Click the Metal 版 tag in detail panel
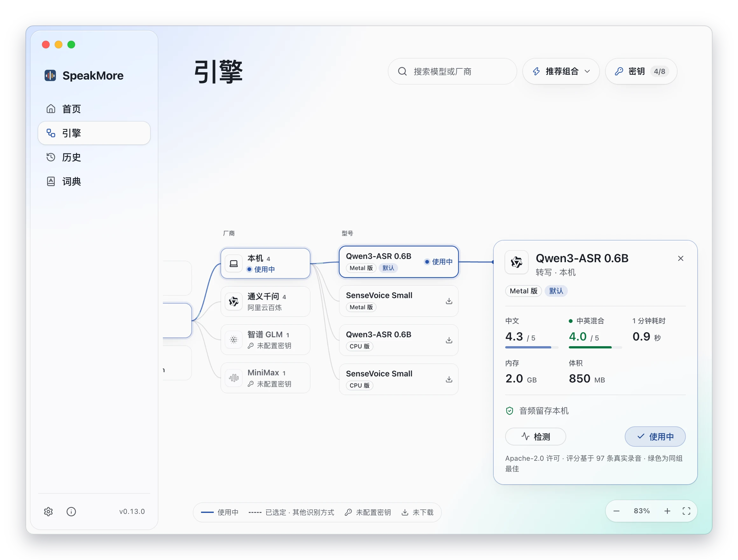 523,291
